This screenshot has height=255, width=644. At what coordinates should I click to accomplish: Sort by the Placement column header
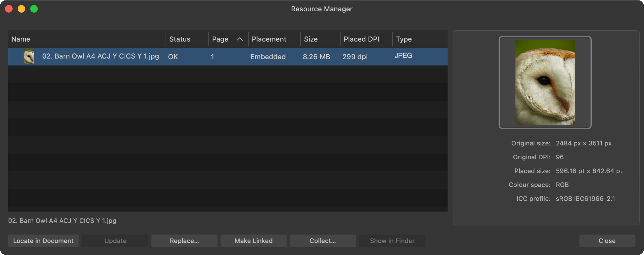point(274,39)
